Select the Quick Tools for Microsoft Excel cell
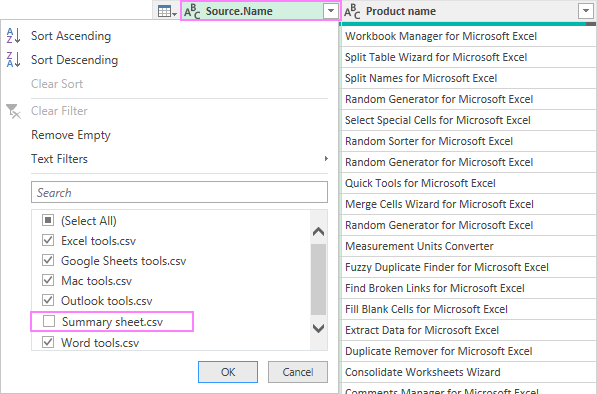 pyautogui.click(x=468, y=183)
